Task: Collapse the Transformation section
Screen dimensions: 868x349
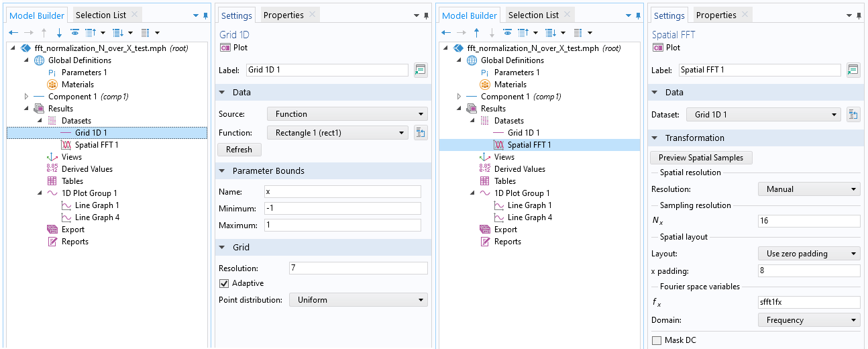Action: 655,138
